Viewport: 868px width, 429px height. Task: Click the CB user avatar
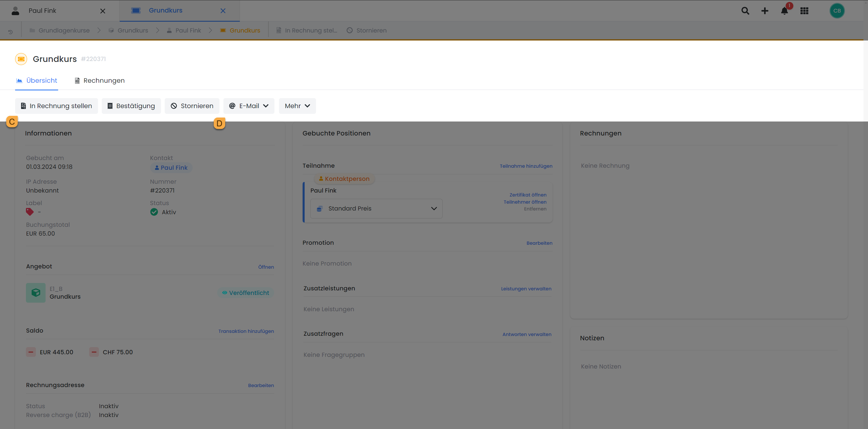coord(837,11)
